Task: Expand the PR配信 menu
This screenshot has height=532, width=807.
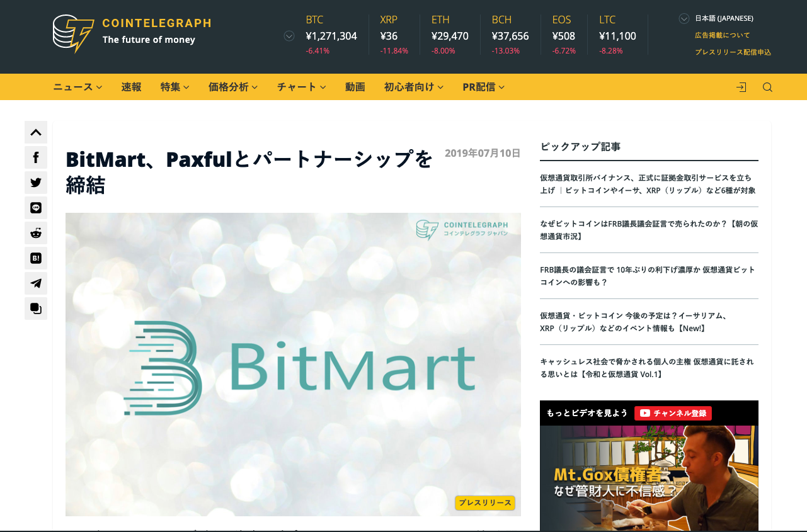Action: (x=484, y=87)
